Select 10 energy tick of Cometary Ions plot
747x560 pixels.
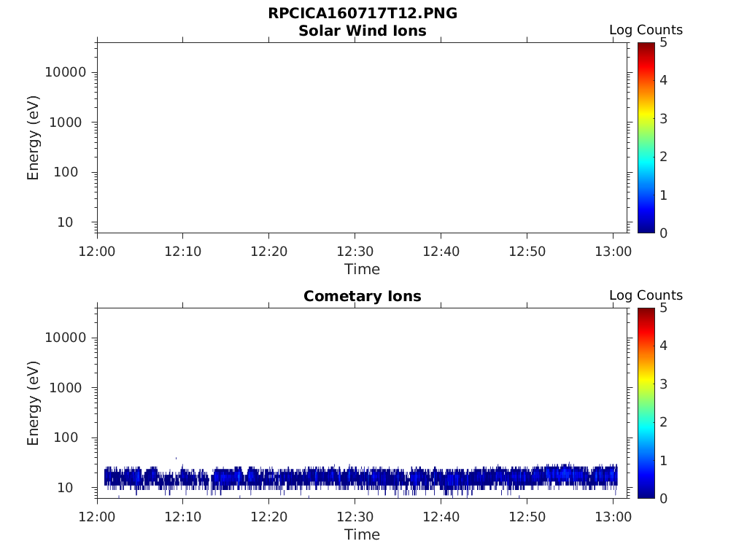click(65, 488)
